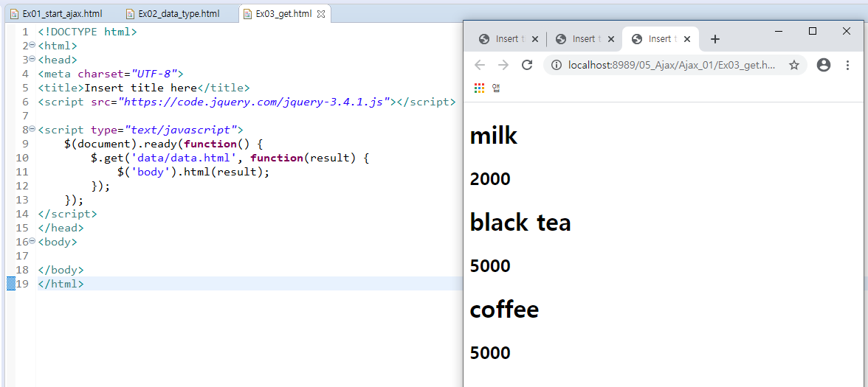
Task: Click the 'milk' heading in the page
Action: (x=493, y=136)
